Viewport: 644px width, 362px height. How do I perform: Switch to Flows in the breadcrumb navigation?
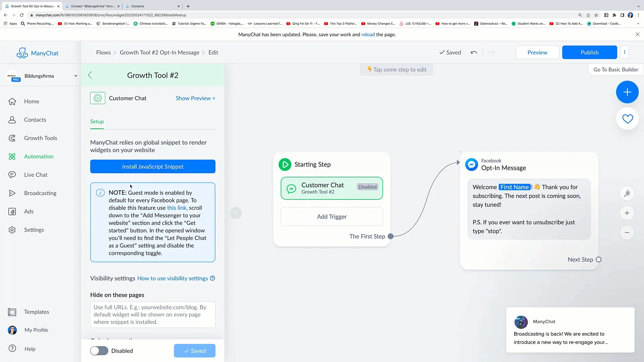104,52
